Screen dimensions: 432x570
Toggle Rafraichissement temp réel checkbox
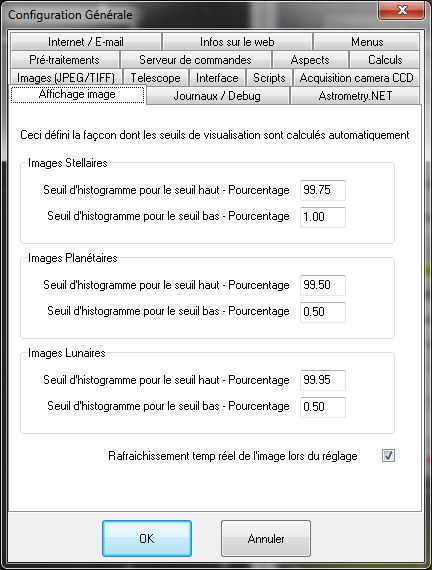coord(388,455)
